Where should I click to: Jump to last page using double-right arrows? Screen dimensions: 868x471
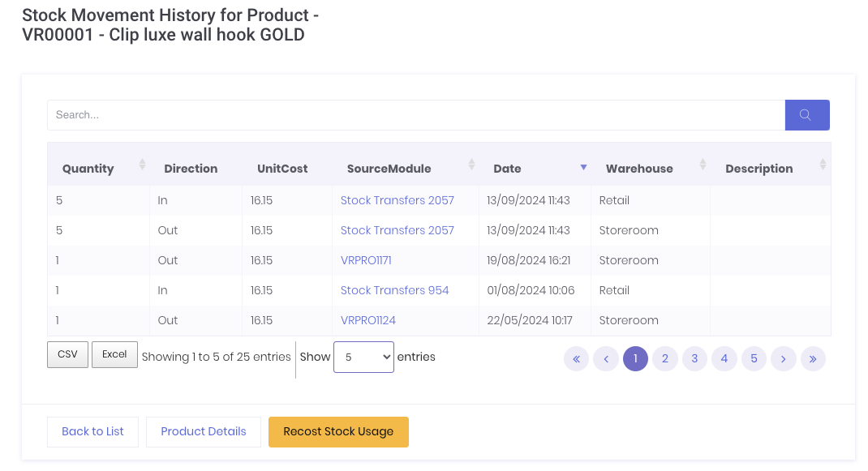(x=813, y=358)
